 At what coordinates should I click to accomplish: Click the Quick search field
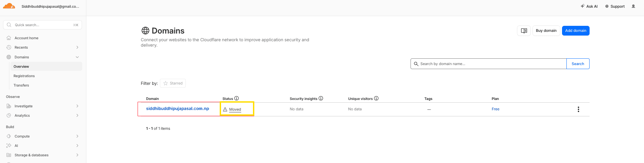[x=42, y=25]
